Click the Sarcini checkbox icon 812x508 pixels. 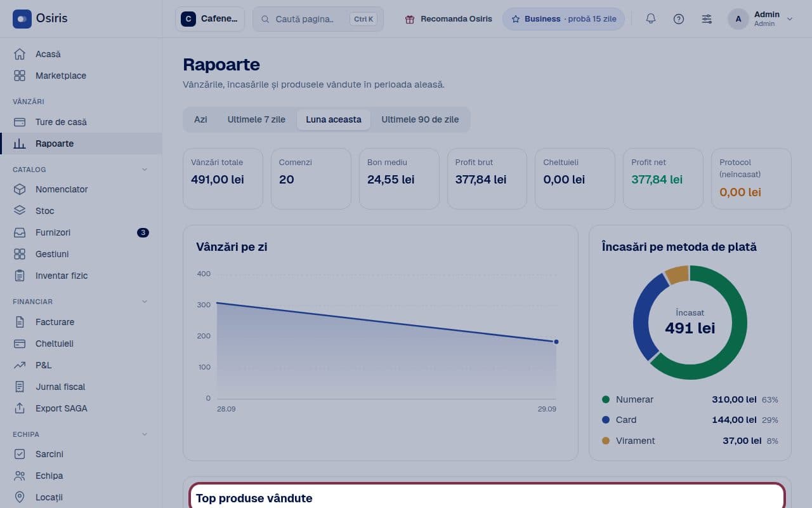click(x=20, y=454)
